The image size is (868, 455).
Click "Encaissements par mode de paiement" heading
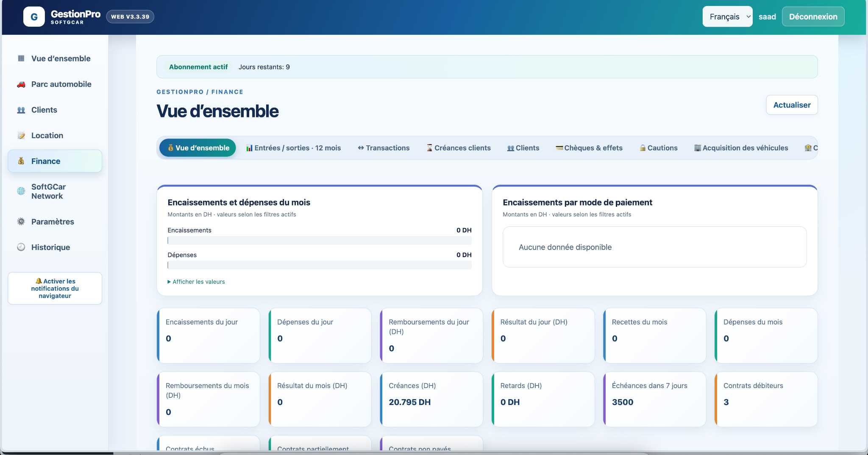click(577, 203)
